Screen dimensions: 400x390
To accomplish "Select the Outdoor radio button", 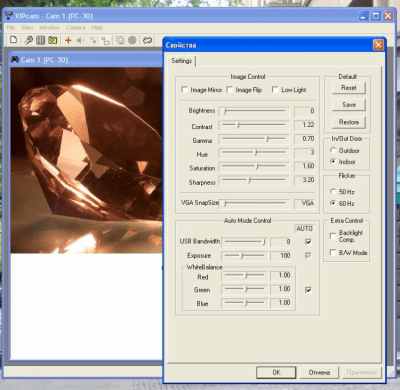I will click(333, 150).
